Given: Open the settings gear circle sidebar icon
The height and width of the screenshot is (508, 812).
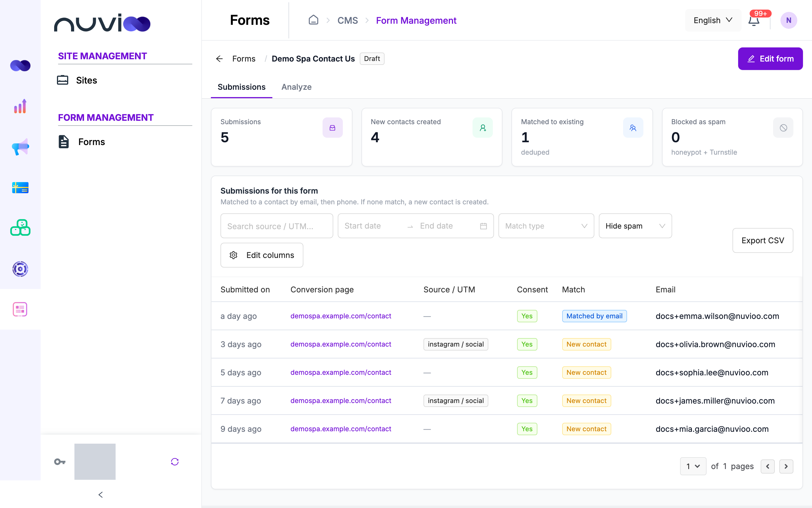Looking at the screenshot, I should [20, 269].
